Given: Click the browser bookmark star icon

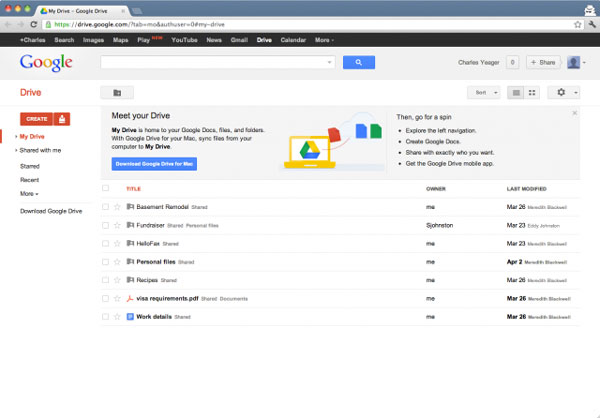Looking at the screenshot, I should 577,24.
